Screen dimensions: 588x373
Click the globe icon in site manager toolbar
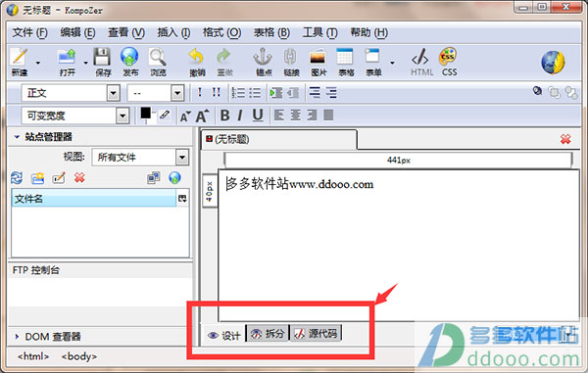[x=174, y=177]
